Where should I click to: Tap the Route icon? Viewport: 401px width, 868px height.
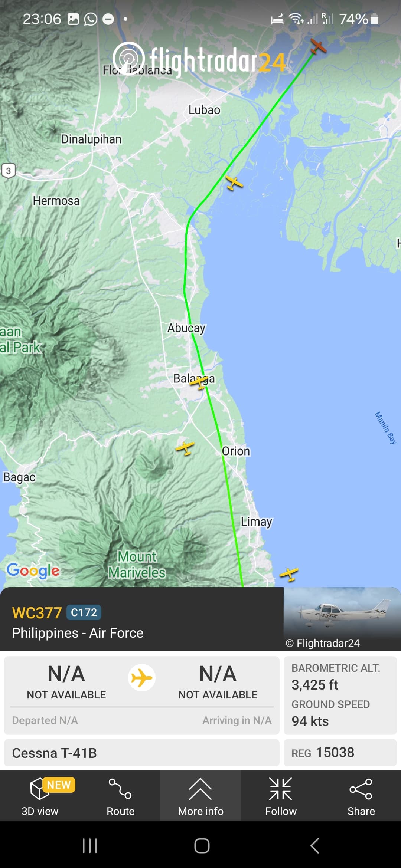click(120, 796)
